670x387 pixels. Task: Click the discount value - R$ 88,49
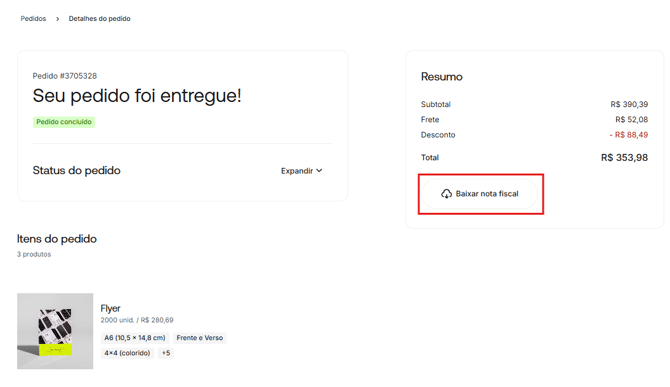[x=629, y=135]
